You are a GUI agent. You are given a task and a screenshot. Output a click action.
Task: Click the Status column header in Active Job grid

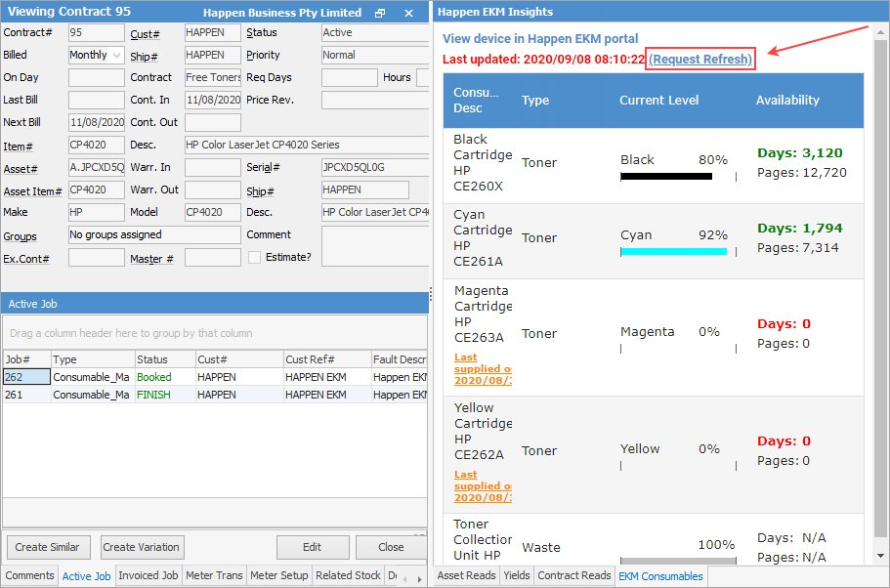[x=163, y=359]
